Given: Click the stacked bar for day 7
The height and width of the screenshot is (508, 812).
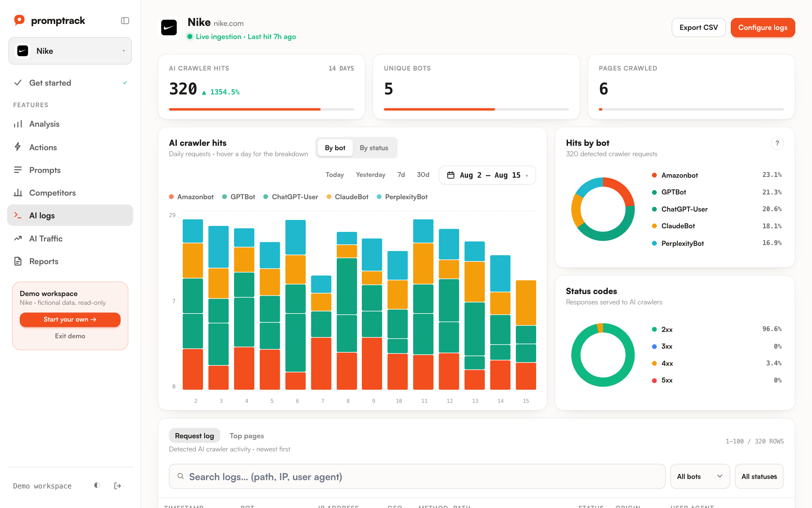Looking at the screenshot, I should click(321, 333).
